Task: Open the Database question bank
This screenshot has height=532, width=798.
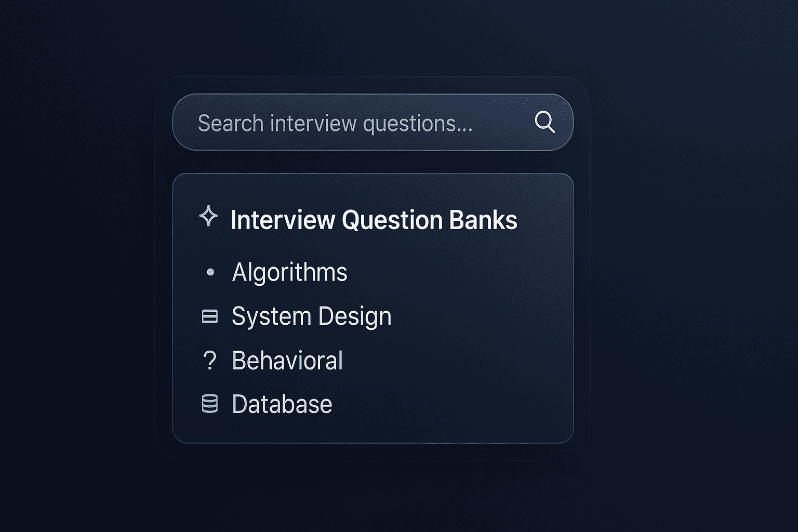Action: pos(282,404)
